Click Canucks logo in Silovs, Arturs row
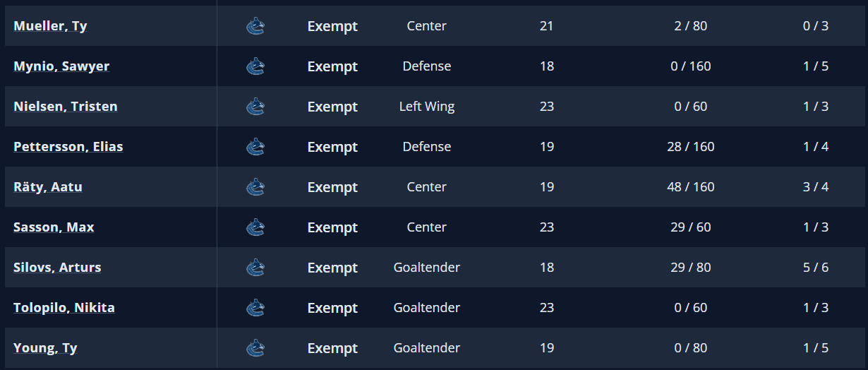Viewport: 868px width, 370px height. pos(255,268)
